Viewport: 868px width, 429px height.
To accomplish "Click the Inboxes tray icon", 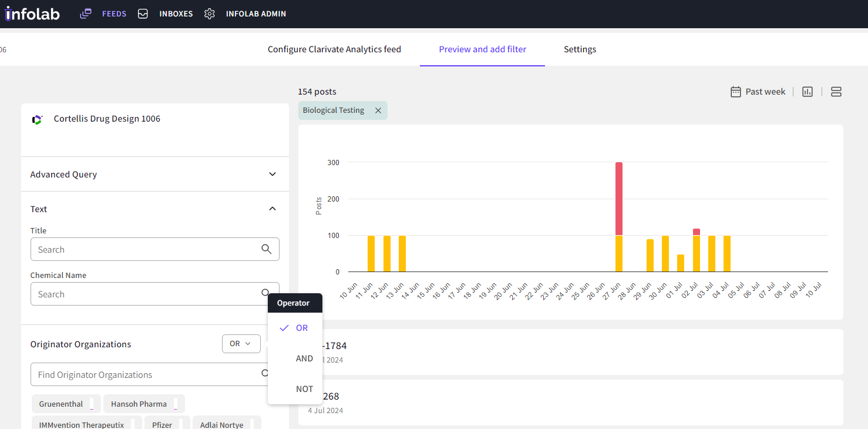I will tap(143, 14).
